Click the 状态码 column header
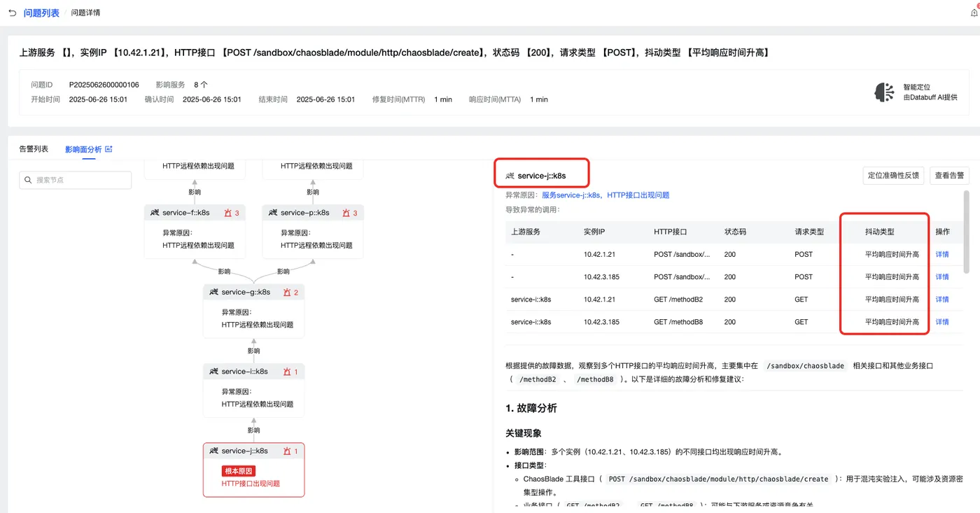The height and width of the screenshot is (513, 980). click(x=735, y=232)
